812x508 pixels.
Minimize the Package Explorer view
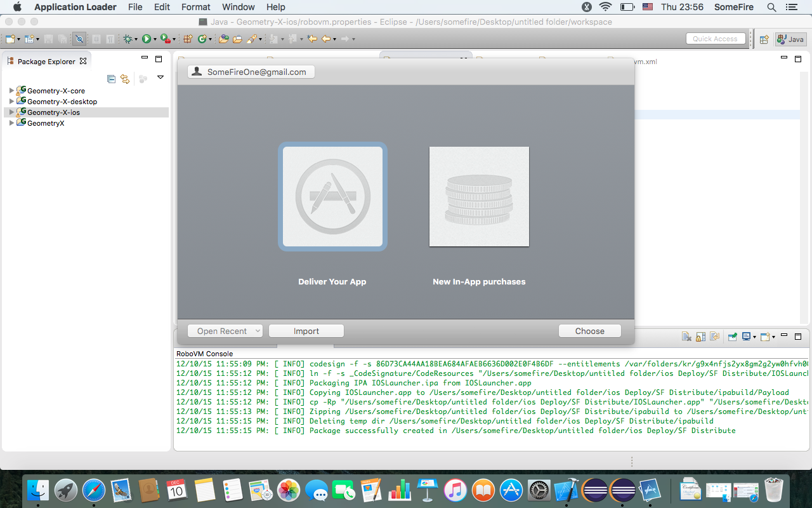pyautogui.click(x=145, y=58)
